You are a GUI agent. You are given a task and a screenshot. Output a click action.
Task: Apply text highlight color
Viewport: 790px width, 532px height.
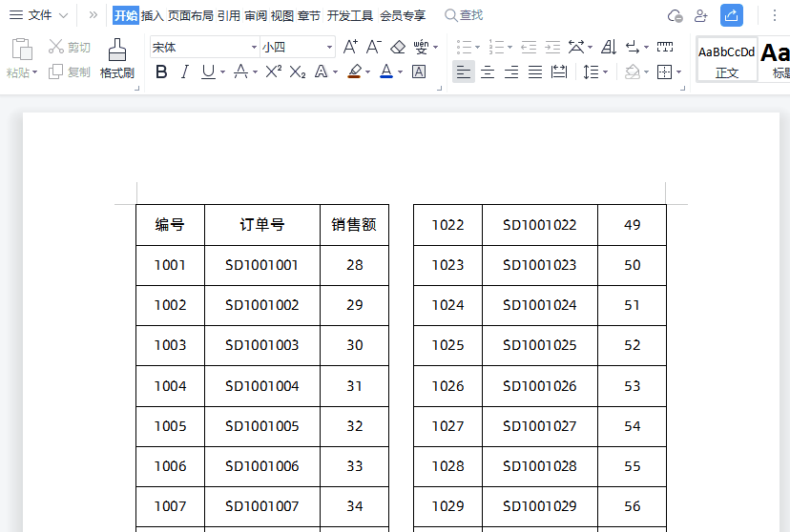[355, 72]
